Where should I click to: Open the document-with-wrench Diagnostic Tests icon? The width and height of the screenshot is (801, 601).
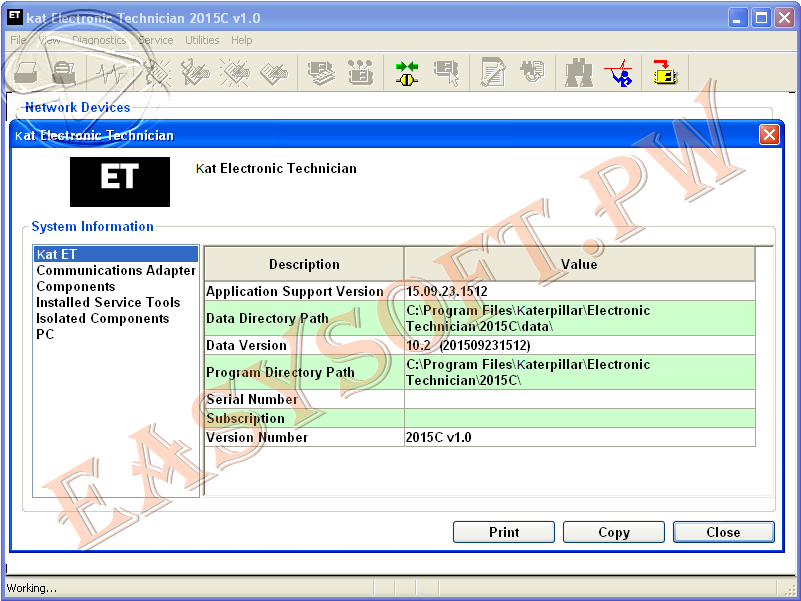[x=493, y=72]
